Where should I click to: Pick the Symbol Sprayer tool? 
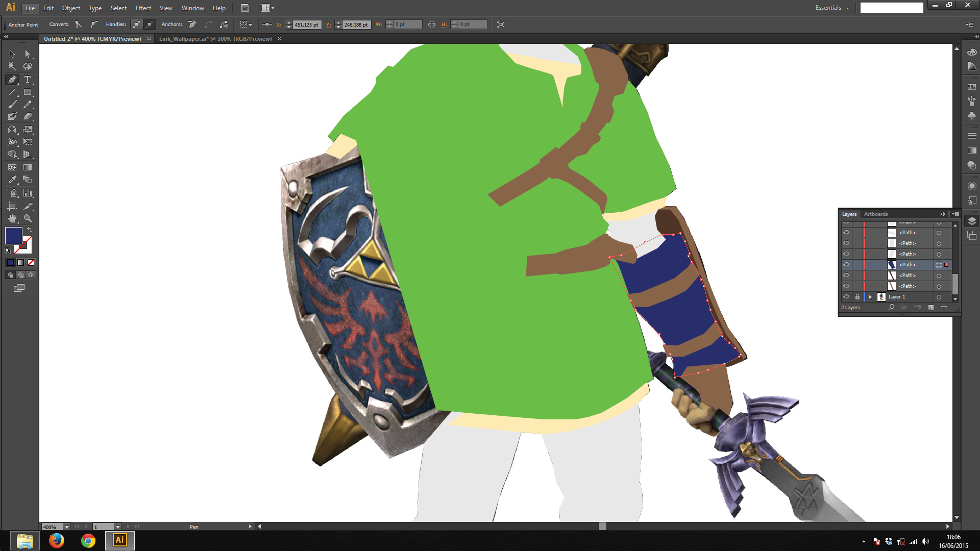tap(12, 193)
